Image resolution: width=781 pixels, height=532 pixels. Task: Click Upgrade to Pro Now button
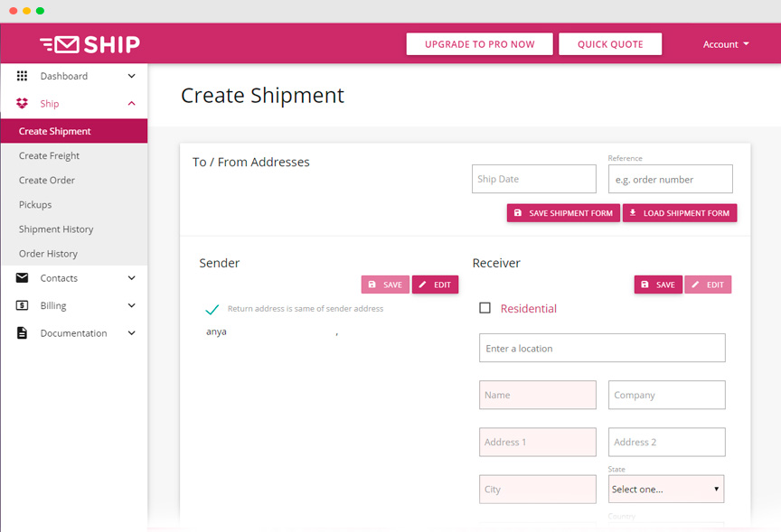click(479, 43)
